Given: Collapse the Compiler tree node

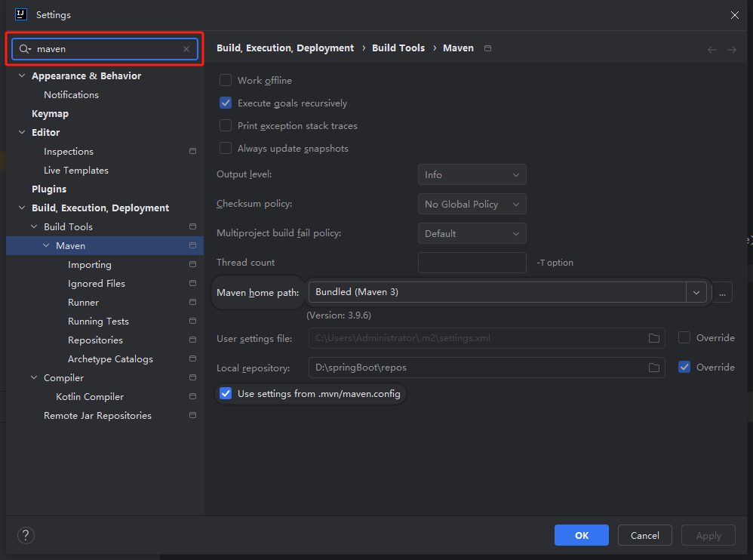Looking at the screenshot, I should click(x=34, y=377).
